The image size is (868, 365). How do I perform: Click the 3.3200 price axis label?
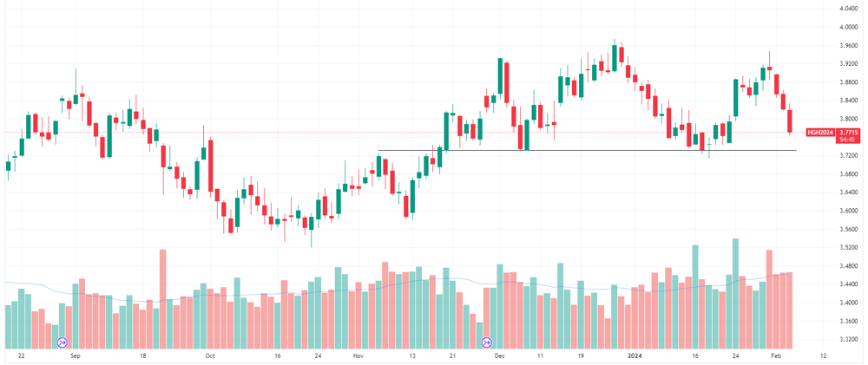point(849,339)
